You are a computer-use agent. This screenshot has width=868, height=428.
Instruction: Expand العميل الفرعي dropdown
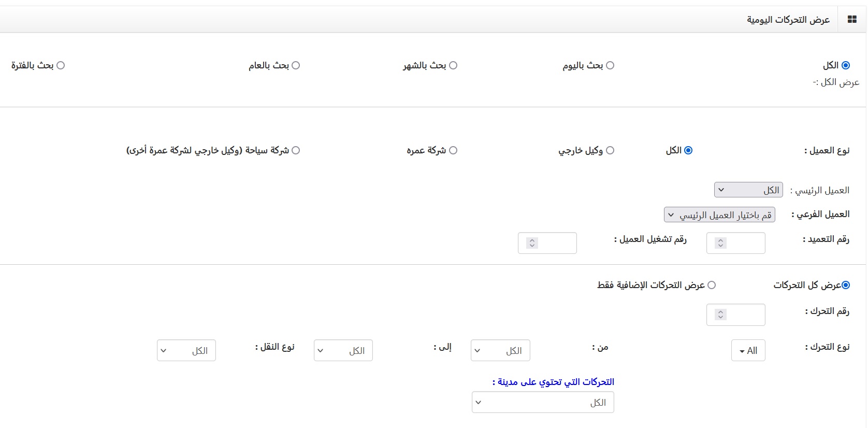(719, 215)
